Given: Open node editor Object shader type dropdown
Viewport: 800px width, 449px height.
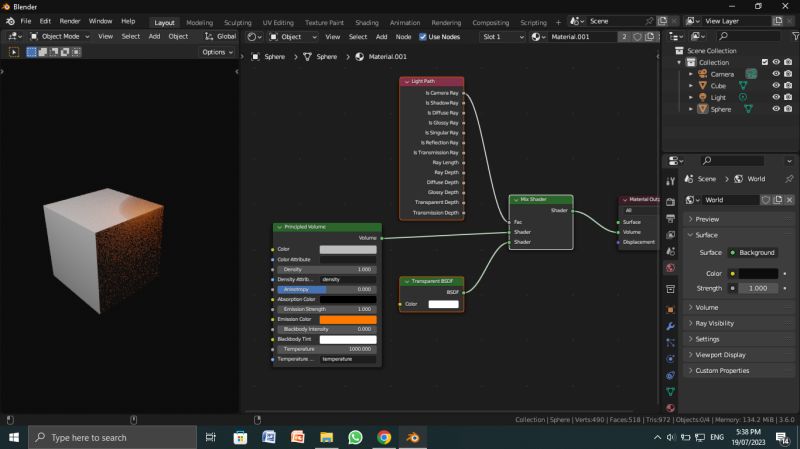Looking at the screenshot, I should pos(293,37).
